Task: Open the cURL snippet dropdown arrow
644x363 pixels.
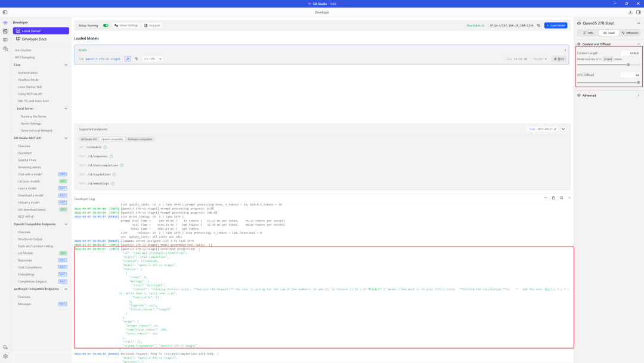Action: [x=160, y=59]
